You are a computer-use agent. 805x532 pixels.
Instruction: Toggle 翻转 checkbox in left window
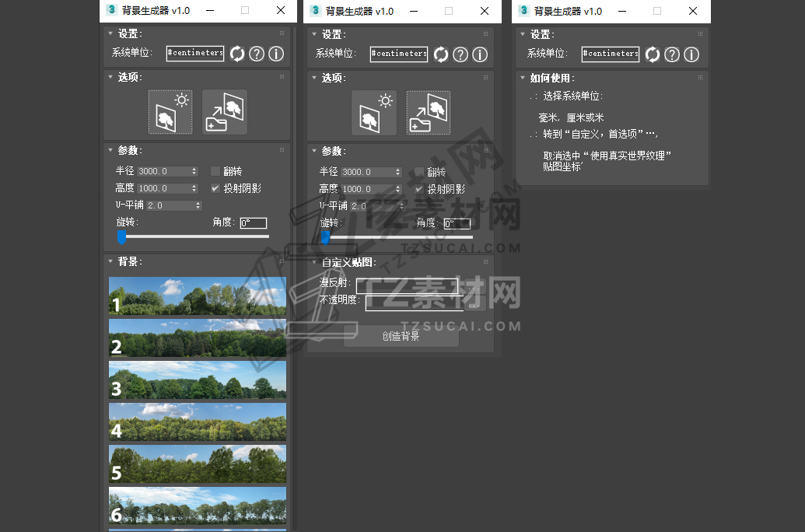(215, 171)
